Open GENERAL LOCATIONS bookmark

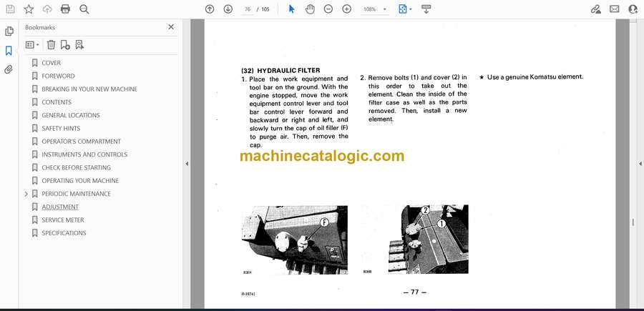click(71, 115)
